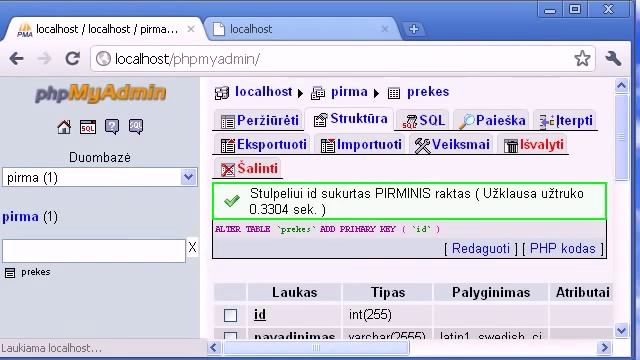
Task: Tick the checkbox for the id field
Action: click(x=230, y=315)
